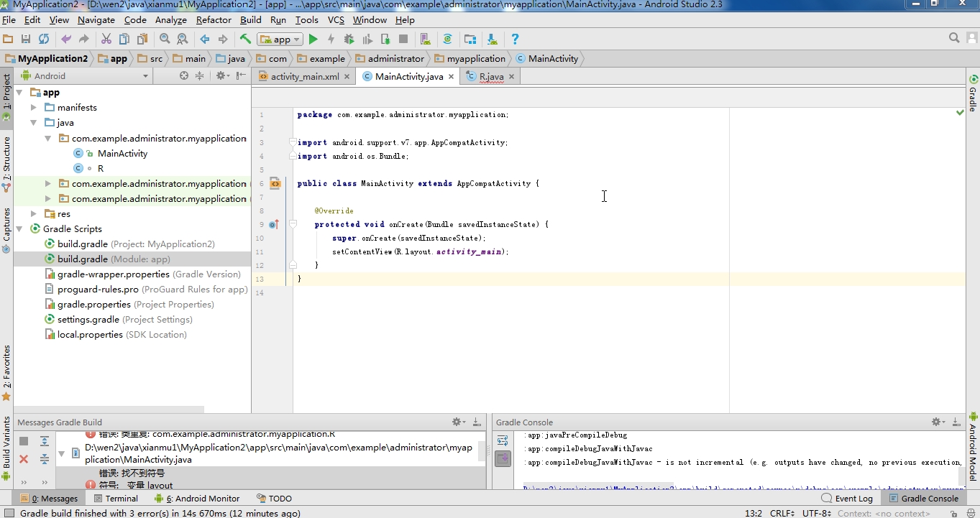The image size is (980, 518).
Task: Click the Apply Changes lightning icon
Action: 331,39
